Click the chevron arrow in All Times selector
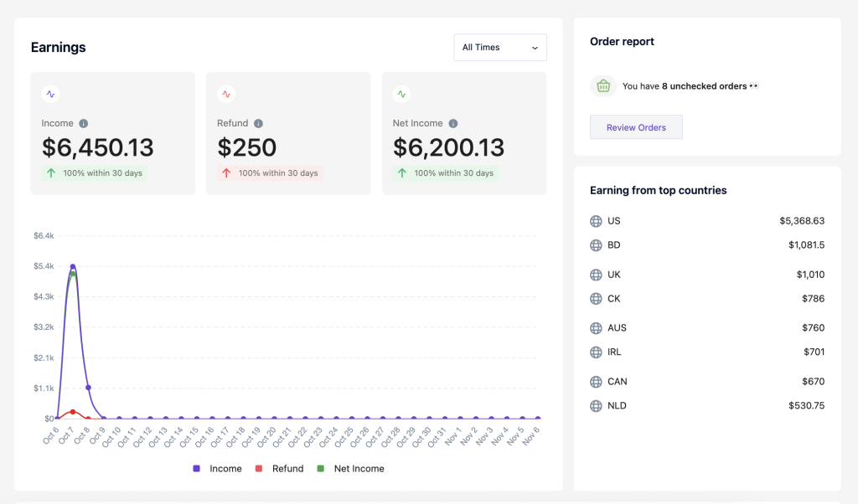Screen dimensions: 858x504 click(535, 48)
